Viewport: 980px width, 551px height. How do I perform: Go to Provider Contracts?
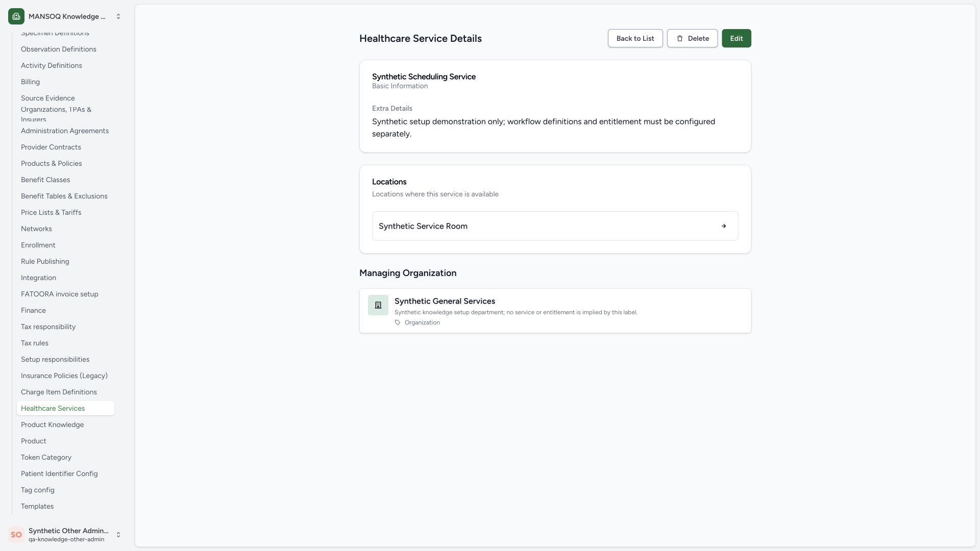(x=65, y=147)
